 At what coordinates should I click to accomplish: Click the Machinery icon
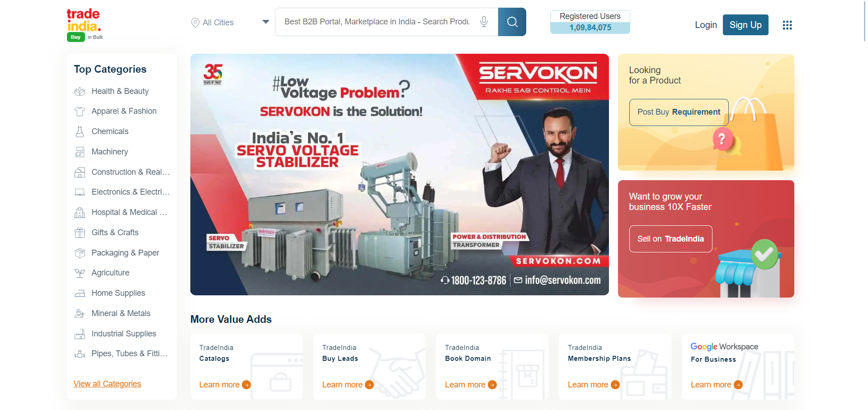pyautogui.click(x=80, y=152)
